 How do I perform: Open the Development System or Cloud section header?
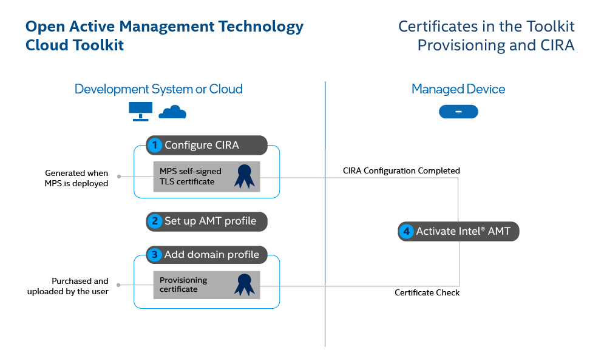pos(159,89)
